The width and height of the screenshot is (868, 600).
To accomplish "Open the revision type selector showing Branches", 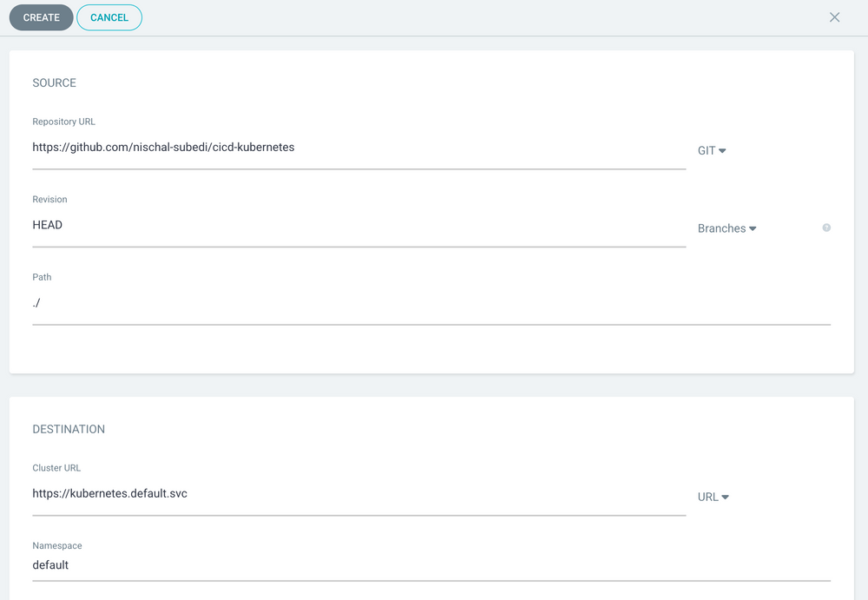I will coord(727,228).
